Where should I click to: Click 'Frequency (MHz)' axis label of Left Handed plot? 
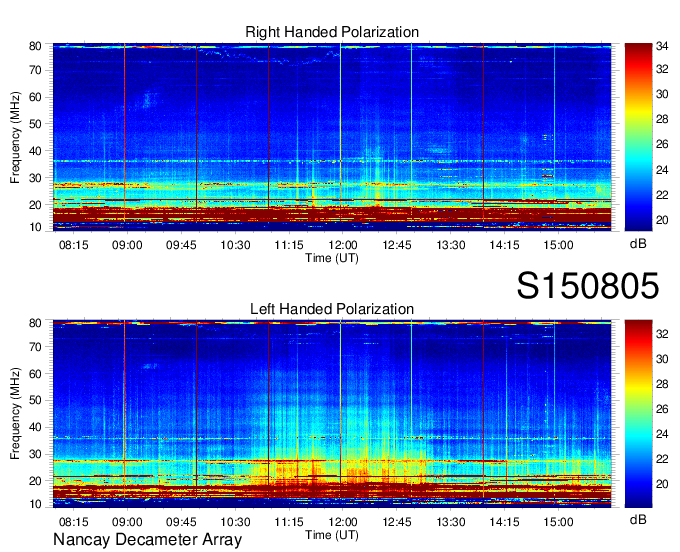tap(15, 414)
